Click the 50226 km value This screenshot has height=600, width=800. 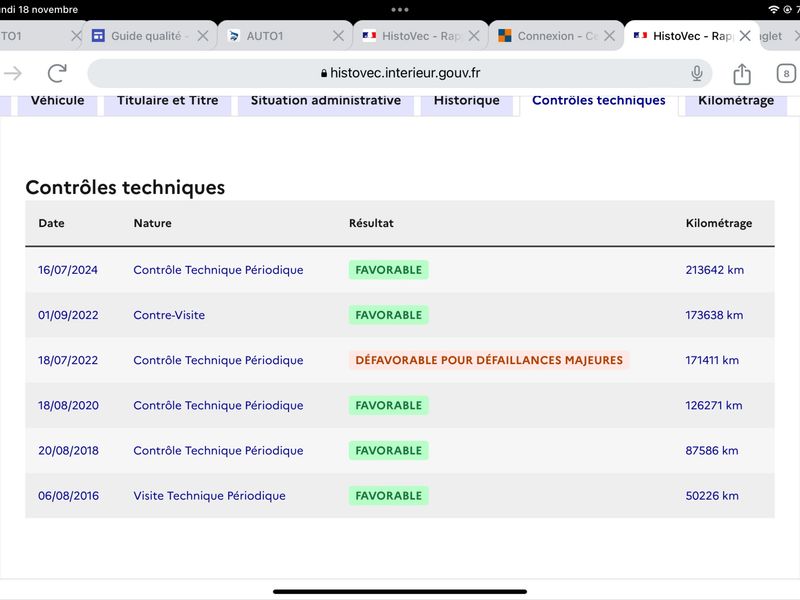tap(712, 495)
